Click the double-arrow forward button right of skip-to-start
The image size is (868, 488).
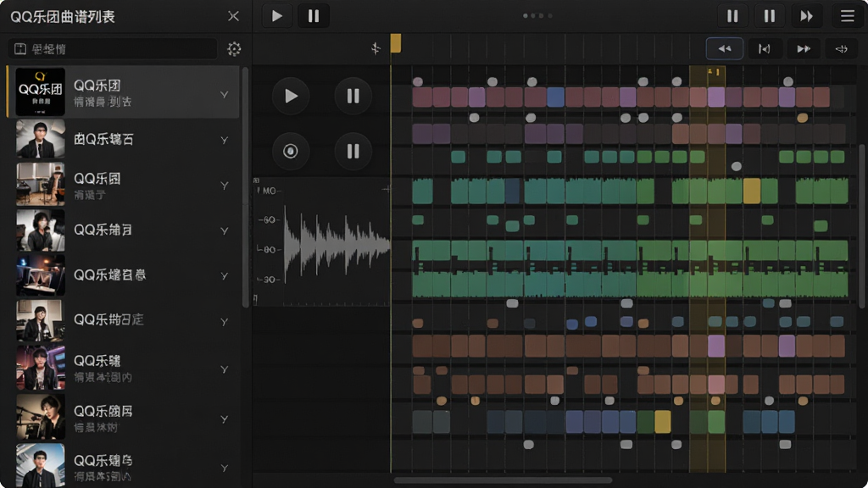coord(804,48)
